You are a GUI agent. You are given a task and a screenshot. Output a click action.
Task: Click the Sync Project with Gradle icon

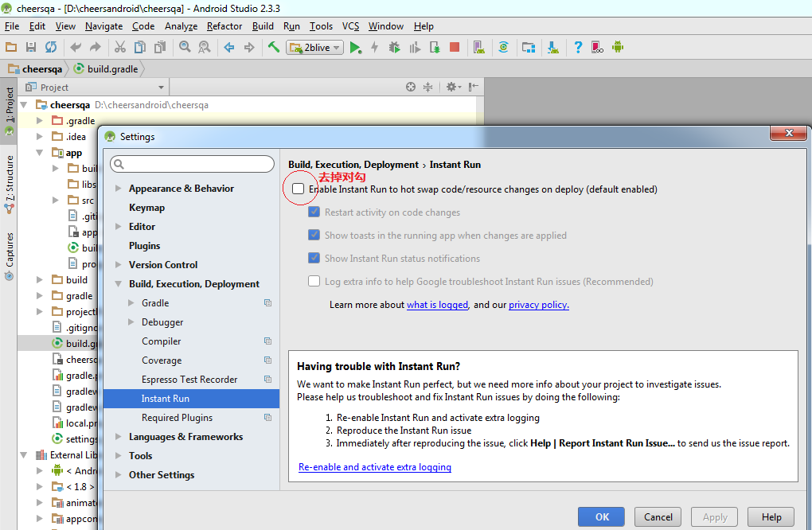point(503,48)
